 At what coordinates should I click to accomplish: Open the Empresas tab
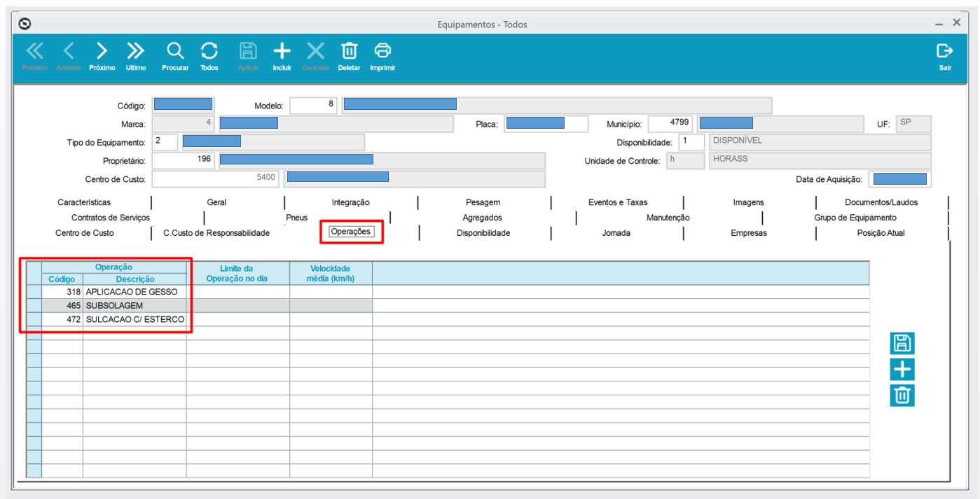click(749, 233)
